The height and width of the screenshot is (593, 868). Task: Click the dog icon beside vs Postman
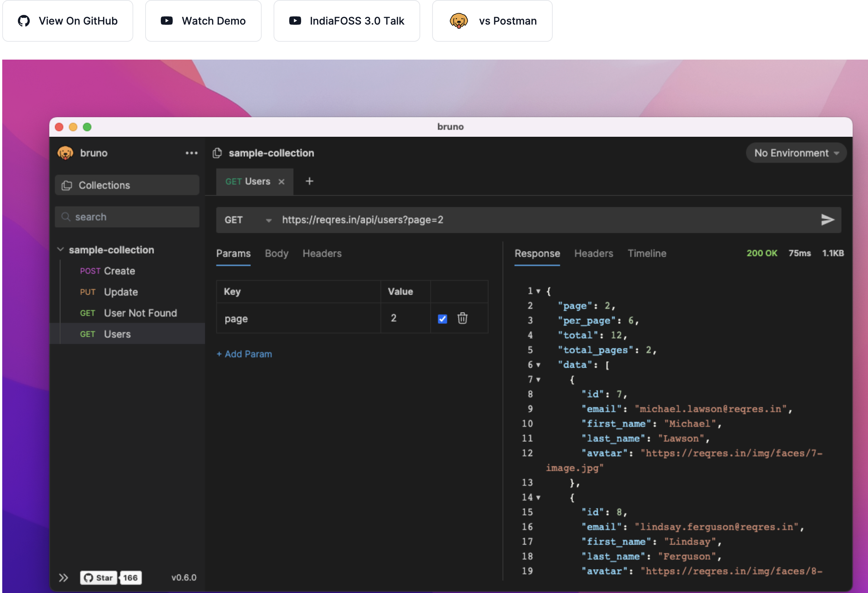[459, 21]
